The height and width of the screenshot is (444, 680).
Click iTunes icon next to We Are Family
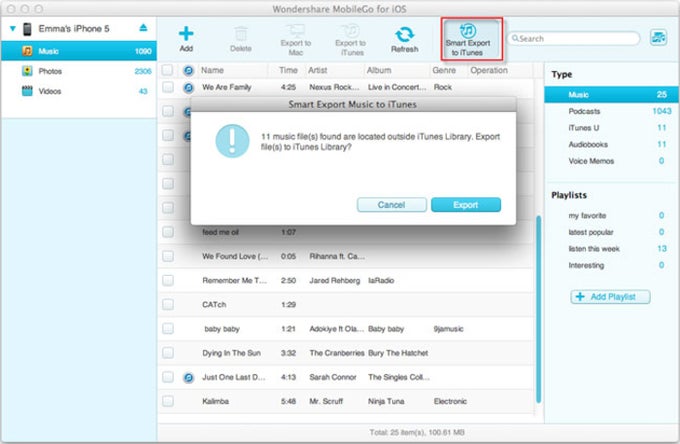[188, 88]
